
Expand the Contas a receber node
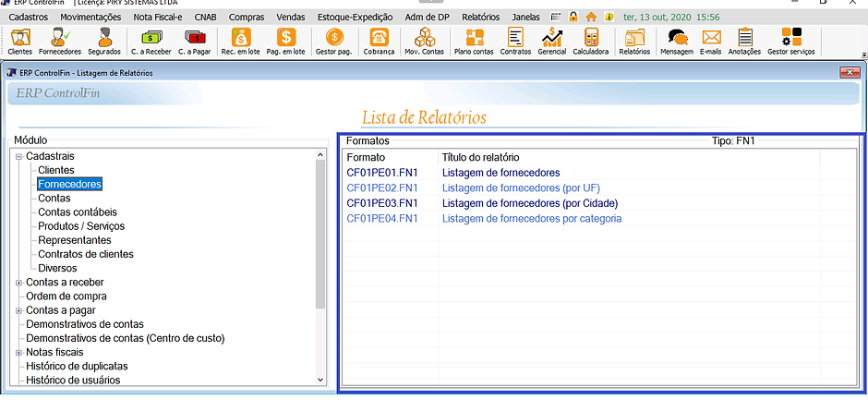pyautogui.click(x=18, y=283)
